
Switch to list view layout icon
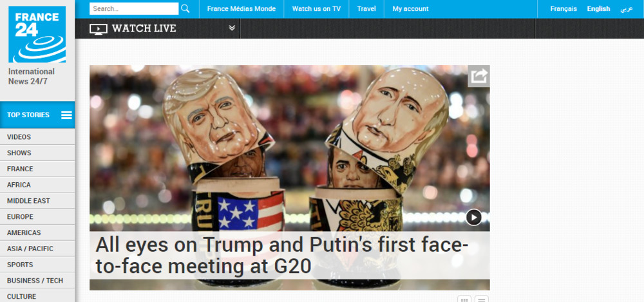(481, 299)
